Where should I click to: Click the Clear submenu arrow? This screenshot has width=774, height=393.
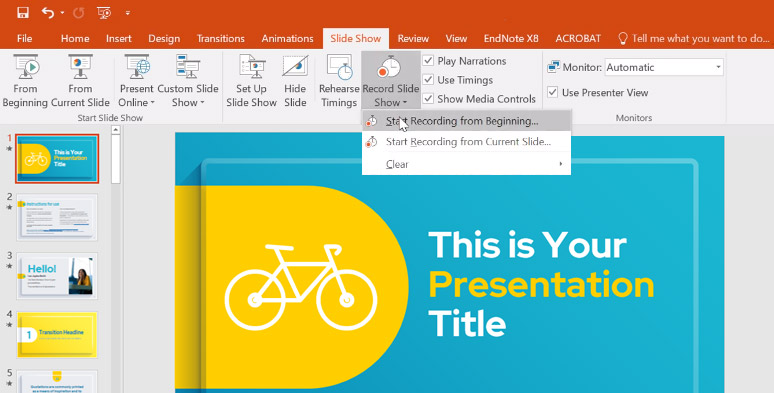(561, 164)
